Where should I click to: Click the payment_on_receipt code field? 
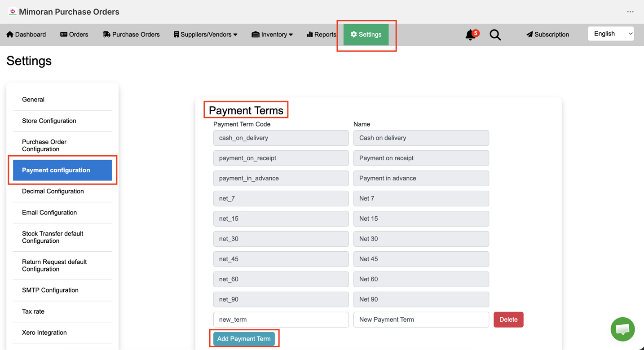tap(281, 158)
